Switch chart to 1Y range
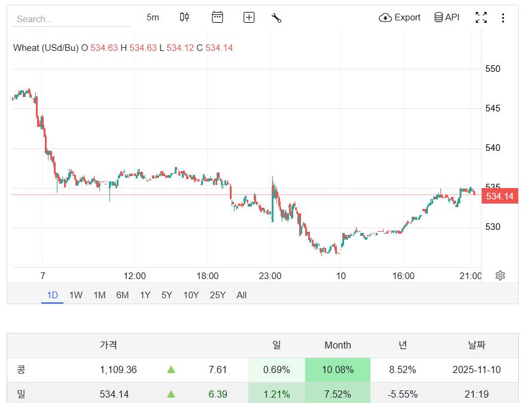The width and height of the screenshot is (532, 403). [x=145, y=295]
